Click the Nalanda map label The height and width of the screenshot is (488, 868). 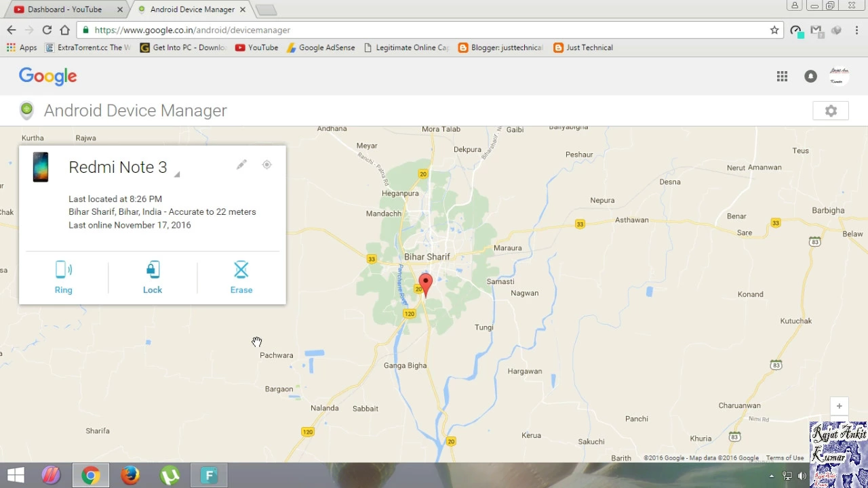click(324, 408)
